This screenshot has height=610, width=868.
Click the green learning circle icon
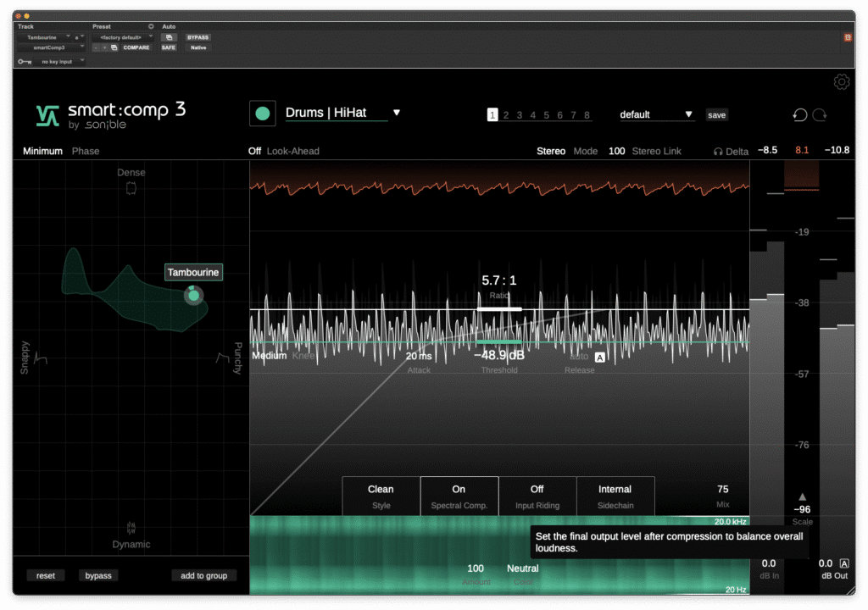click(x=262, y=112)
